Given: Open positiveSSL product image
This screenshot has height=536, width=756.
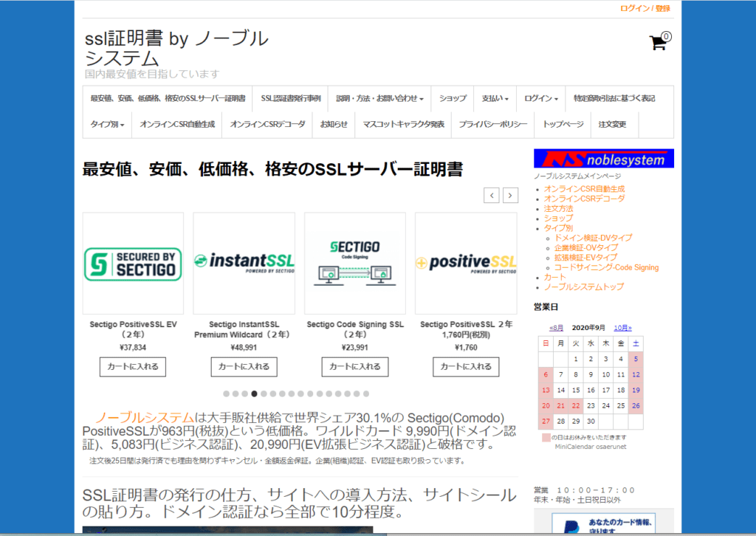Looking at the screenshot, I should pos(466,264).
